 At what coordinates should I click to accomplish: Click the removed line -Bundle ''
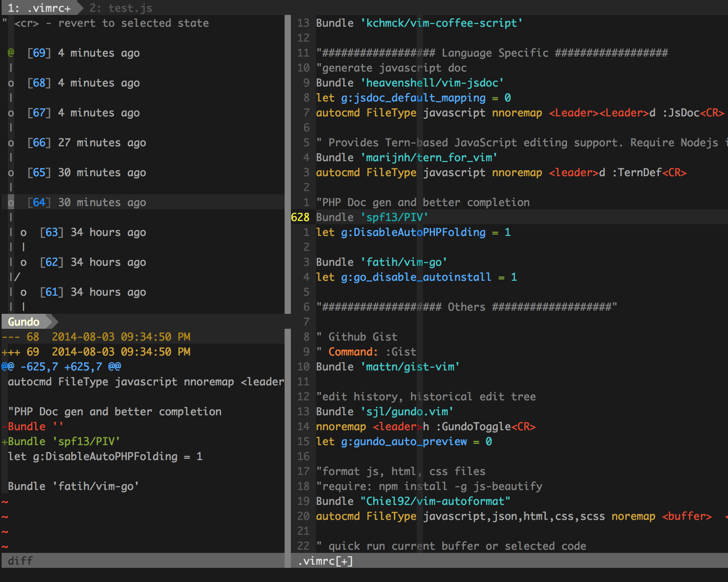coord(32,426)
